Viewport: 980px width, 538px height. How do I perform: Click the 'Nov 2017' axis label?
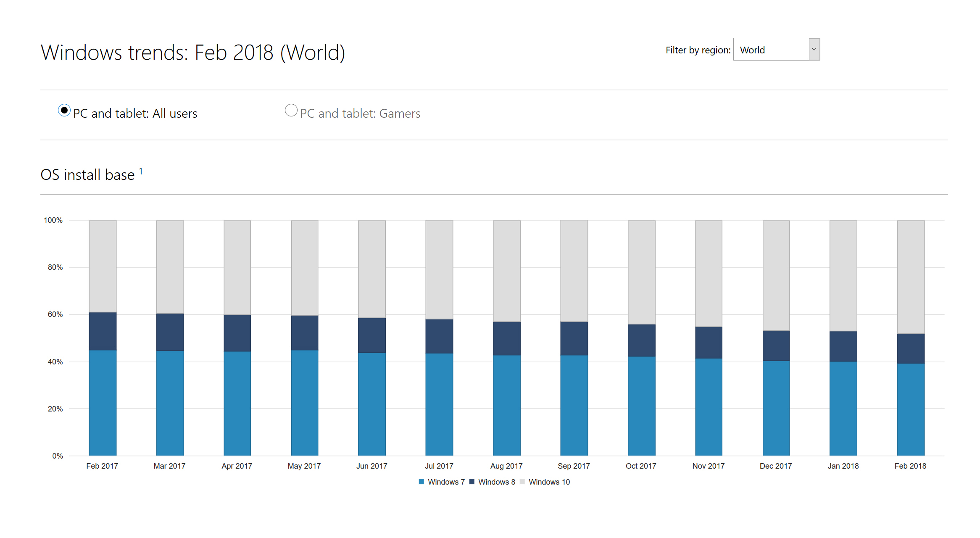pyautogui.click(x=709, y=466)
